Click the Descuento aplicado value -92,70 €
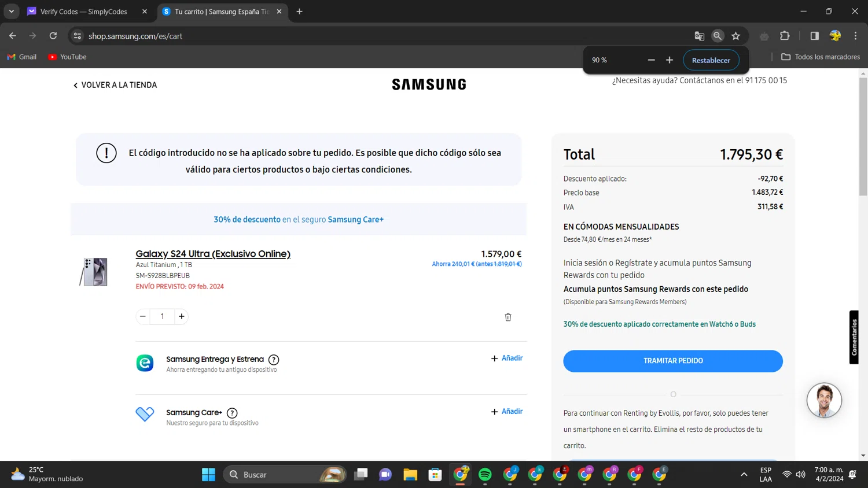 770,179
